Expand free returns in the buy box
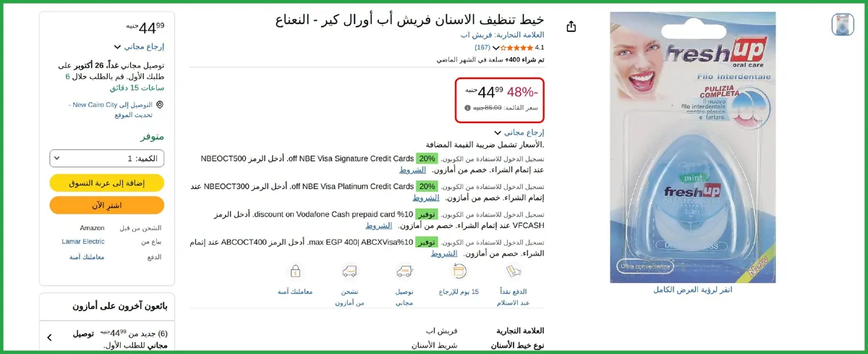The width and height of the screenshot is (868, 354). point(139,46)
